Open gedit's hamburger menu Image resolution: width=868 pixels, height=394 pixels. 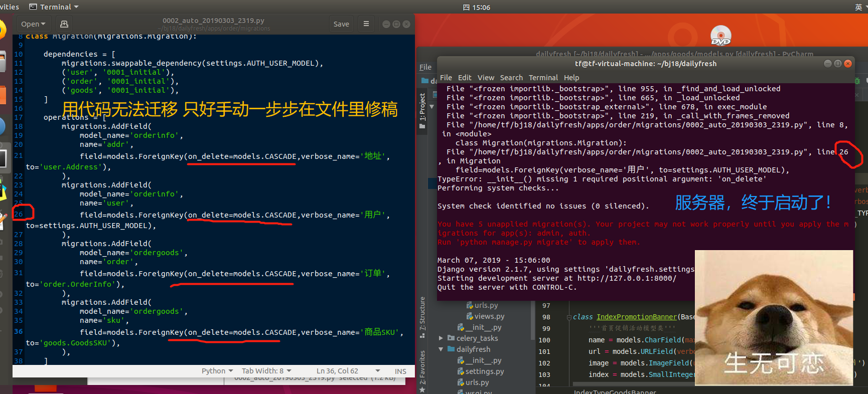[x=366, y=24]
